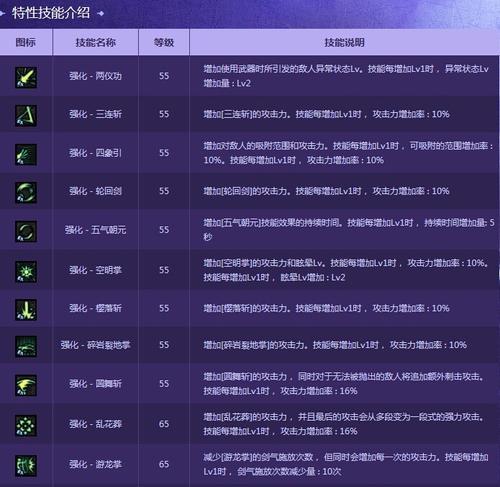Click the skill name 强化 - 碎岩裂地掌
The width and height of the screenshot is (500, 487).
pos(95,345)
